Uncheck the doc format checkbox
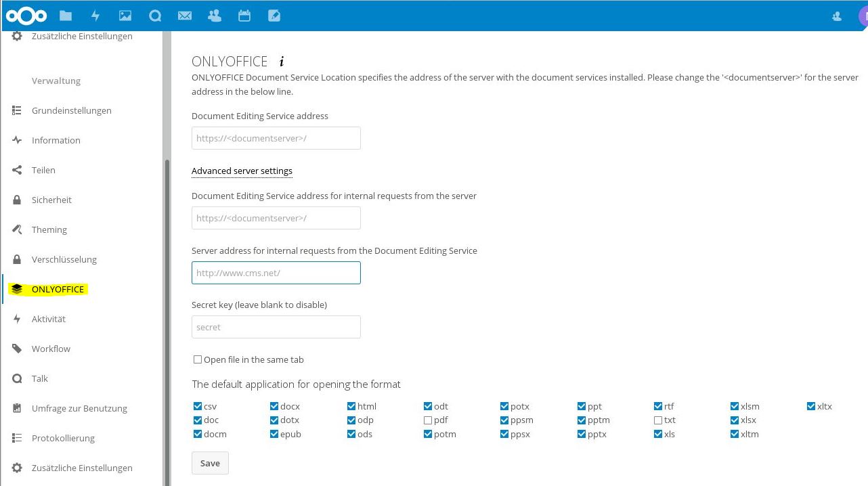The image size is (868, 486). tap(198, 420)
